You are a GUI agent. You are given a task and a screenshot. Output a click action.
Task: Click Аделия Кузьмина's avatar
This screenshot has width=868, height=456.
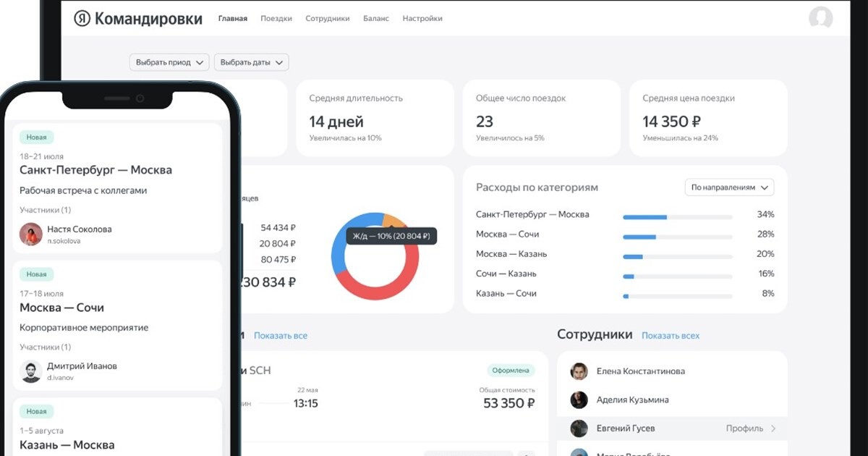tap(579, 400)
